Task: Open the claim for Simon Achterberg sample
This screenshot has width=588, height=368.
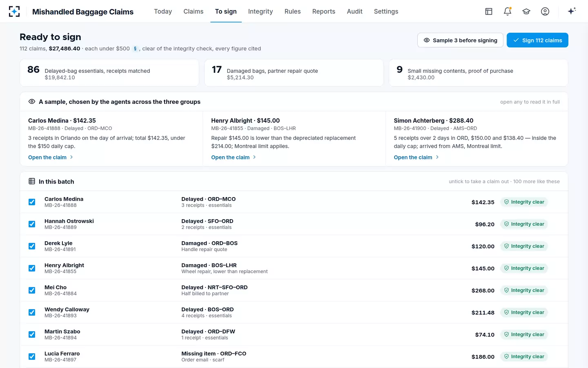Action: [x=416, y=157]
